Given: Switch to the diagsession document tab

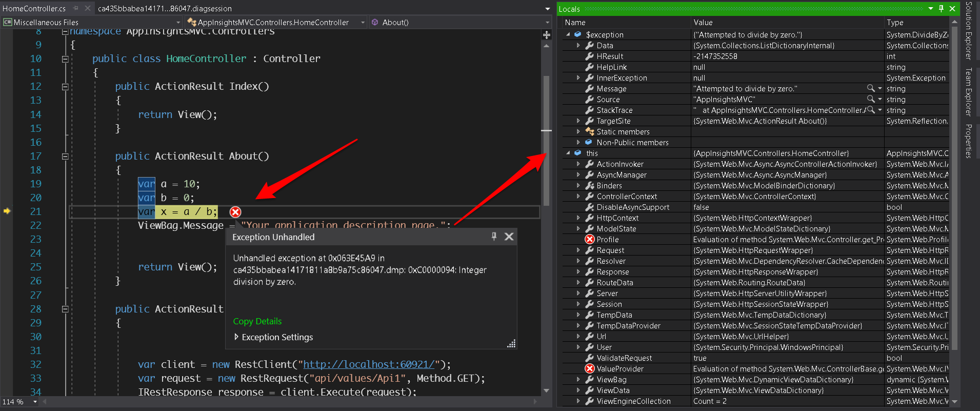Looking at the screenshot, I should pyautogui.click(x=165, y=8).
